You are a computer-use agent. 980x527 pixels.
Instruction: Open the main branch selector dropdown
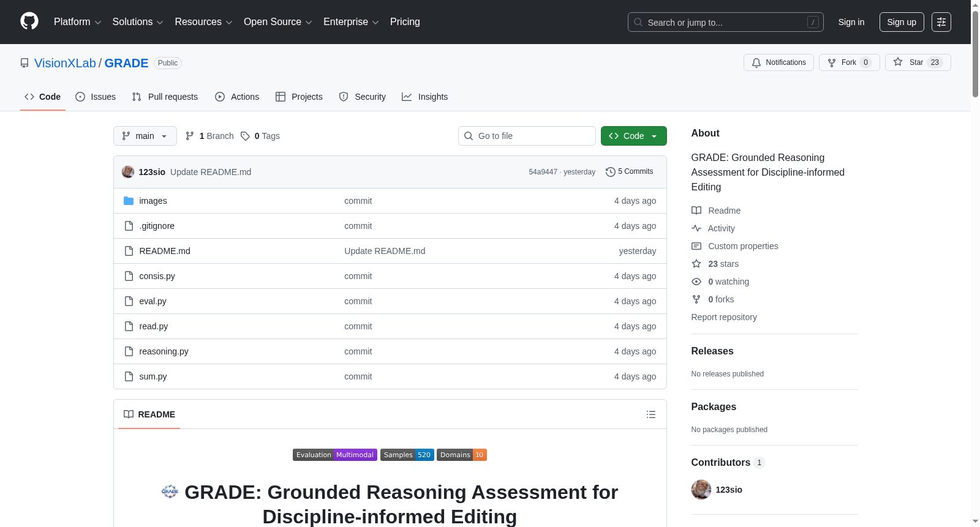click(x=145, y=136)
